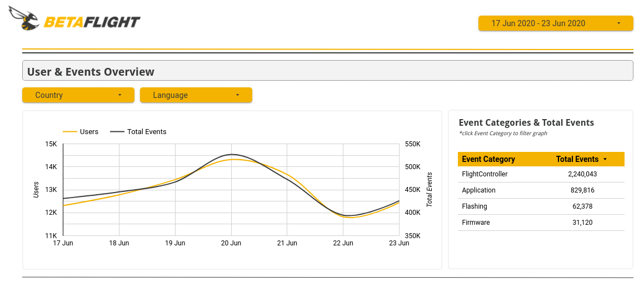Image resolution: width=644 pixels, height=281 pixels.
Task: Click the Total Events sort arrow
Action: pos(605,160)
